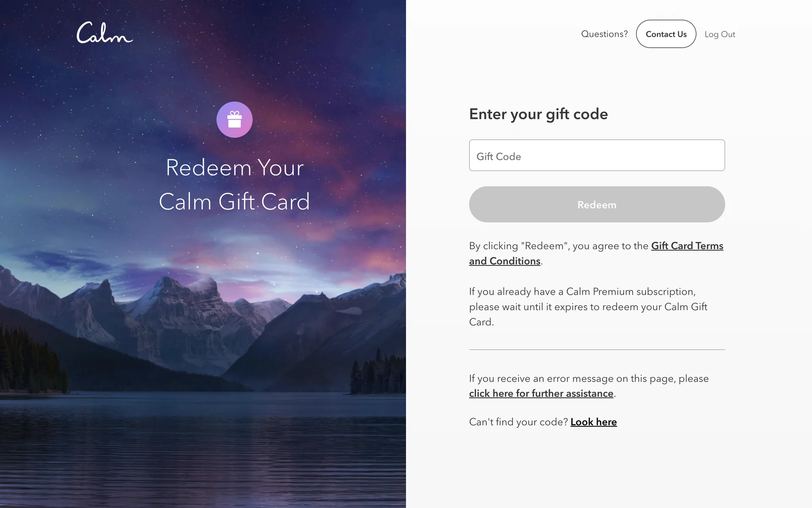Click the horizontal divider below subscription notice
812x508 pixels.
pos(597,350)
